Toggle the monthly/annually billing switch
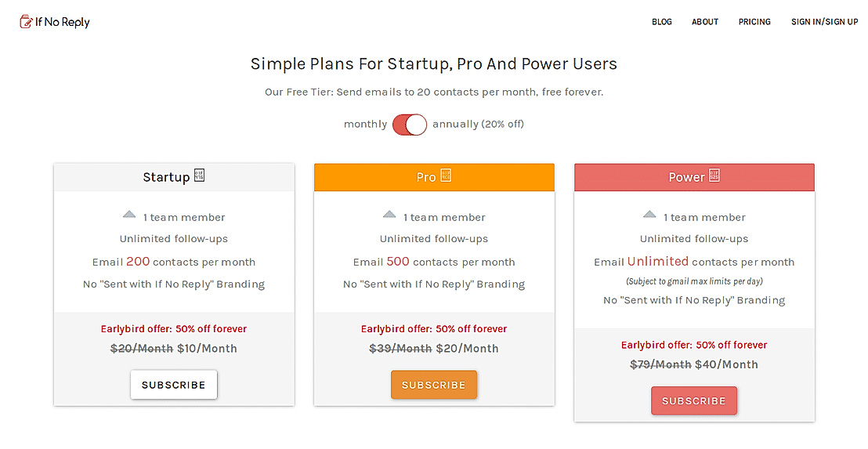Screen dimensions: 868x449 (x=410, y=125)
